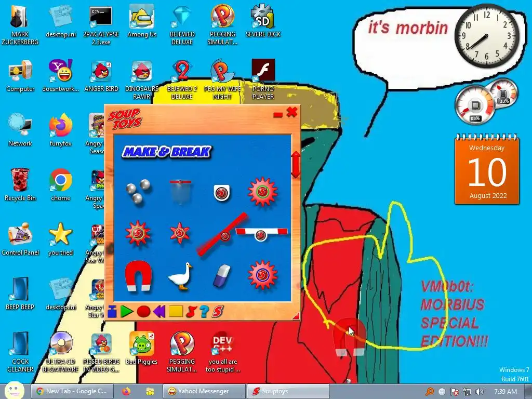Screen dimensions: 532x399
Task: Click the red record circle button
Action: tap(143, 312)
